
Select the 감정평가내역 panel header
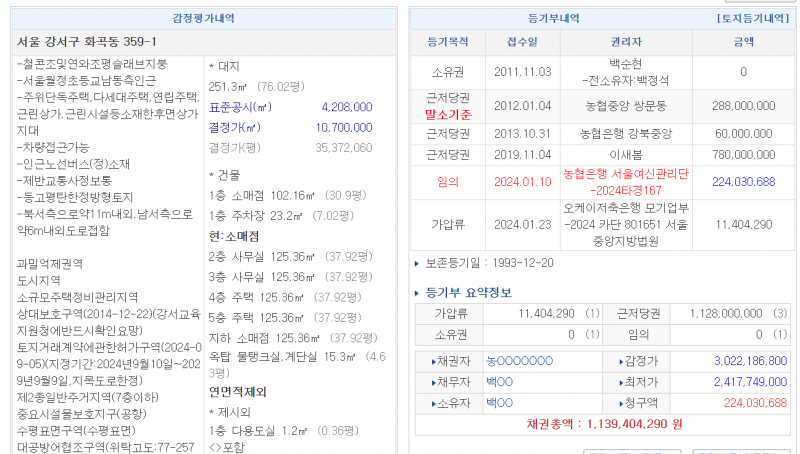(x=203, y=19)
